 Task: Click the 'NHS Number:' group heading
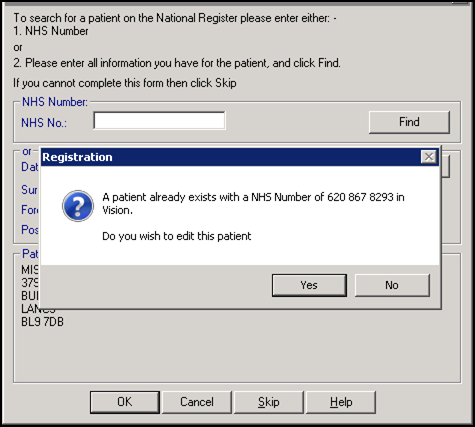pos(55,102)
